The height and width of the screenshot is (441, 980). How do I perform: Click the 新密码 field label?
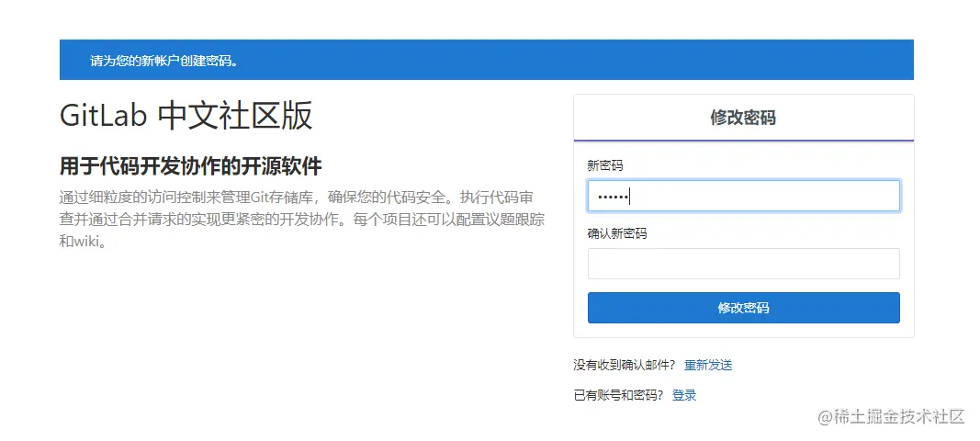click(605, 165)
